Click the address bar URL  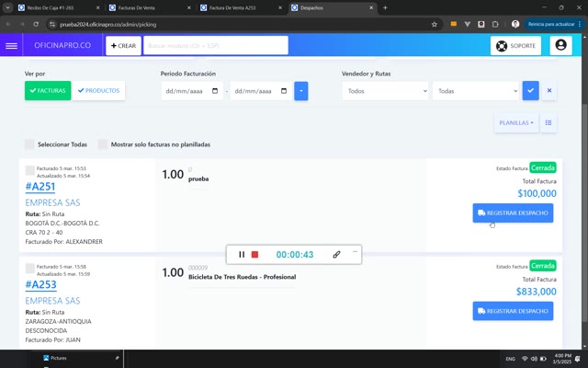[x=108, y=25]
